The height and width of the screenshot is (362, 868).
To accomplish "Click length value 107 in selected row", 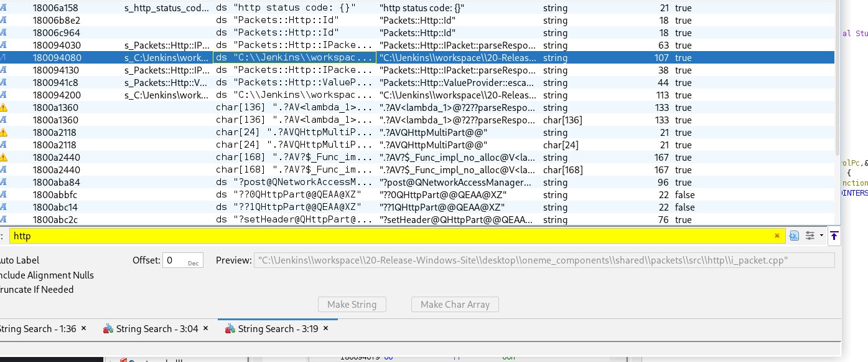I will click(x=661, y=58).
